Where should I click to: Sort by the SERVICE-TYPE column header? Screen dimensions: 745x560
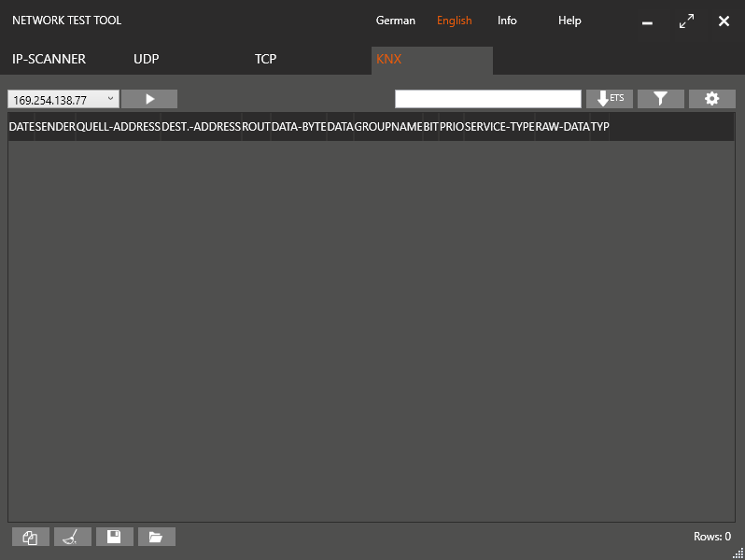499,126
